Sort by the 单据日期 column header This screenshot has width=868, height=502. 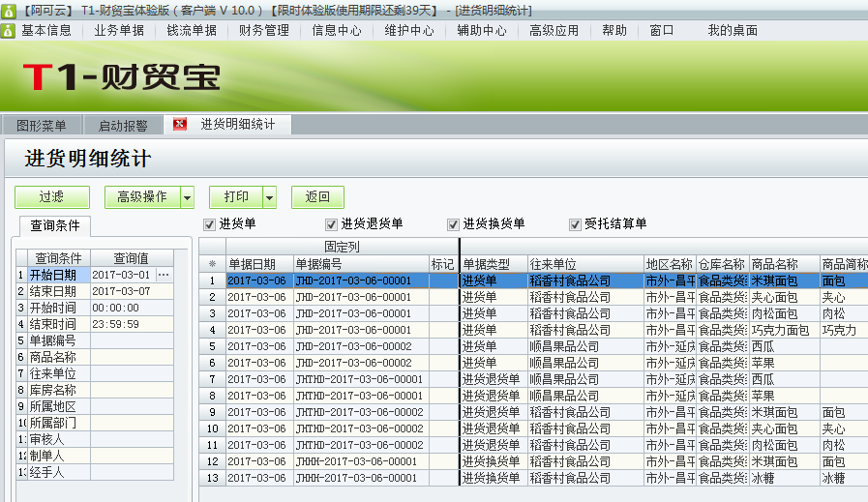click(x=259, y=264)
